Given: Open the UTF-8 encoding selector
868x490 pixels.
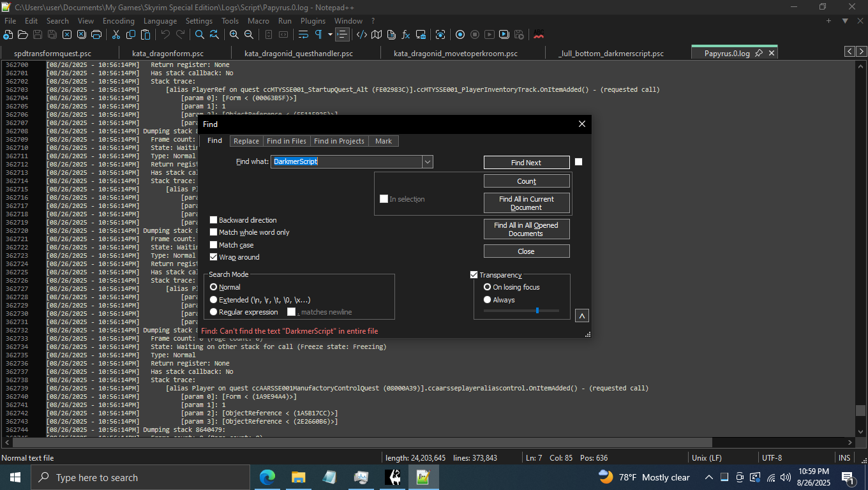Looking at the screenshot, I should click(772, 457).
